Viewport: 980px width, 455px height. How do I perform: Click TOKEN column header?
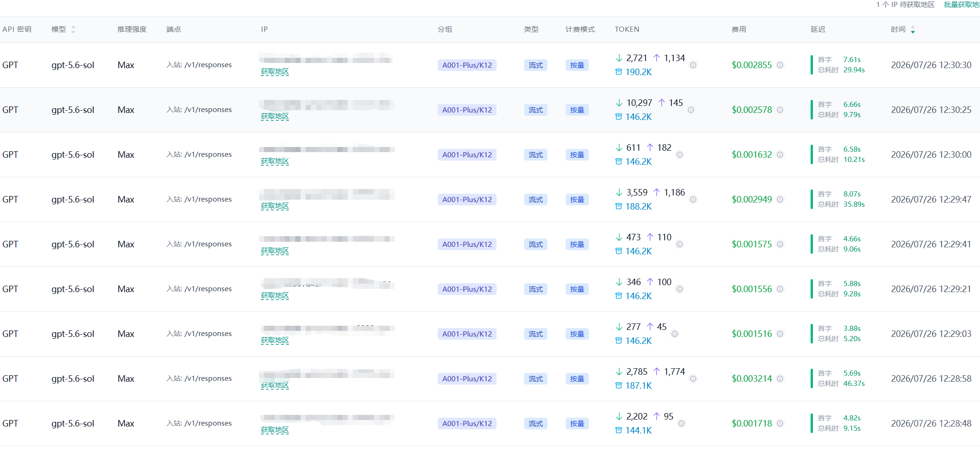tap(627, 29)
